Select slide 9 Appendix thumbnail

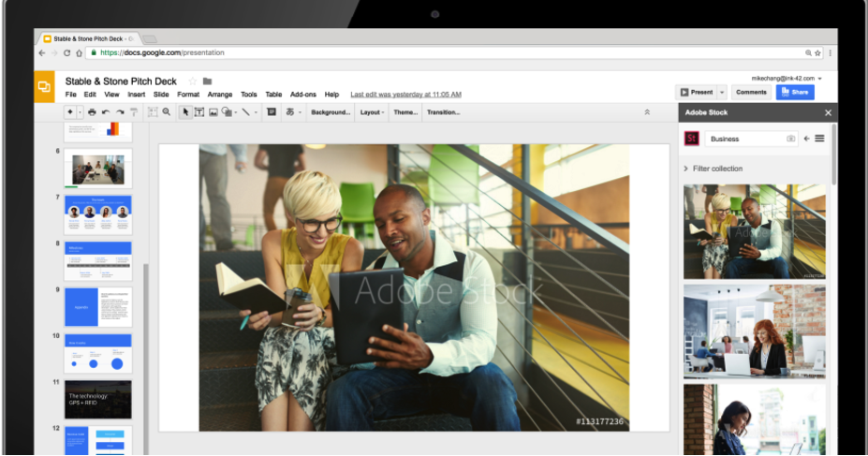coord(98,307)
